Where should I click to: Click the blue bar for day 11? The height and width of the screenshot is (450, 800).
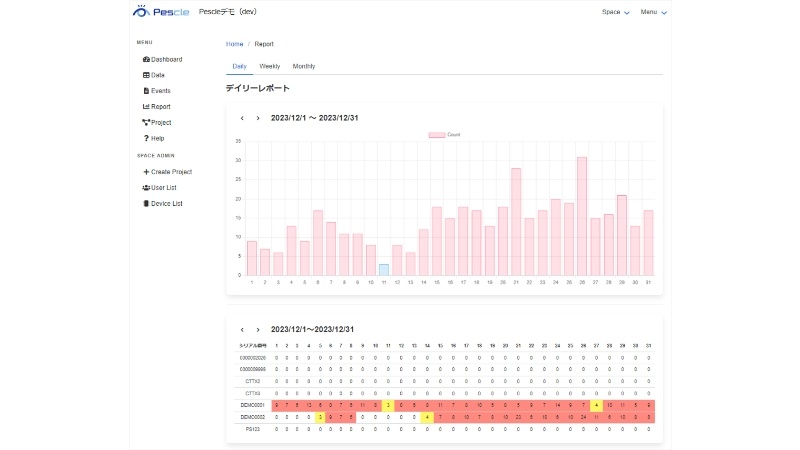click(384, 270)
